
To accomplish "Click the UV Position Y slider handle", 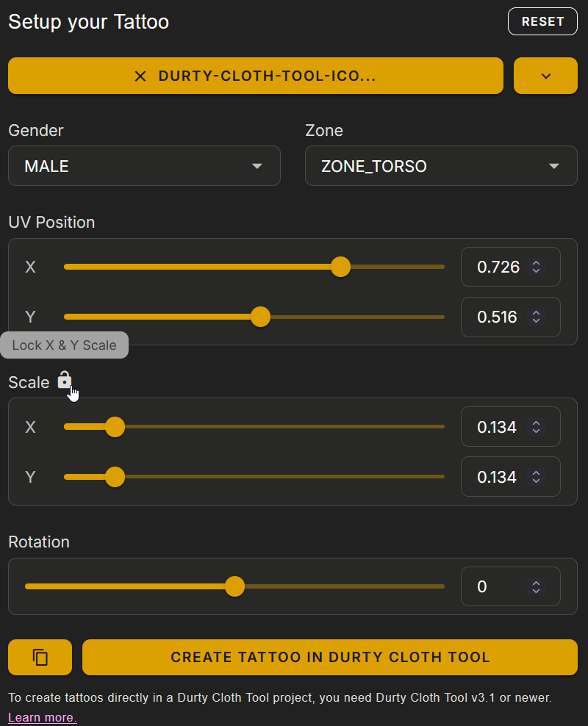I will (260, 317).
